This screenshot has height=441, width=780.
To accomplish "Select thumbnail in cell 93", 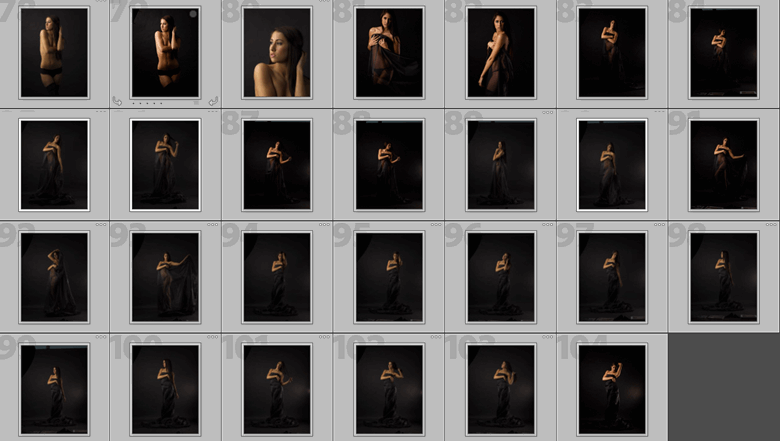I will point(165,276).
